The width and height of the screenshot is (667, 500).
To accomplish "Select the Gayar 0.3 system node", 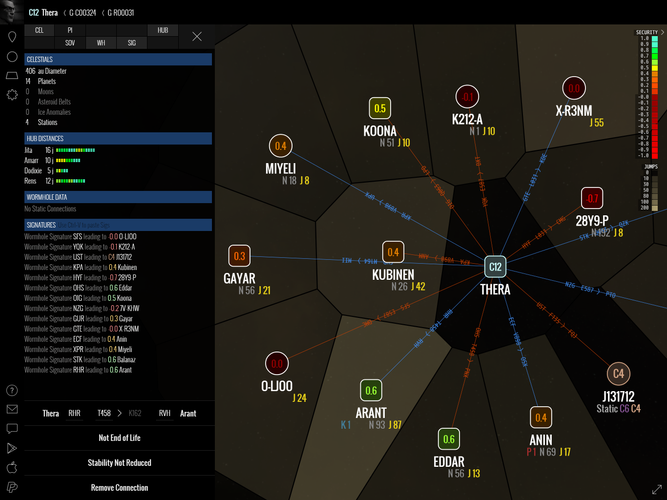I will (239, 256).
